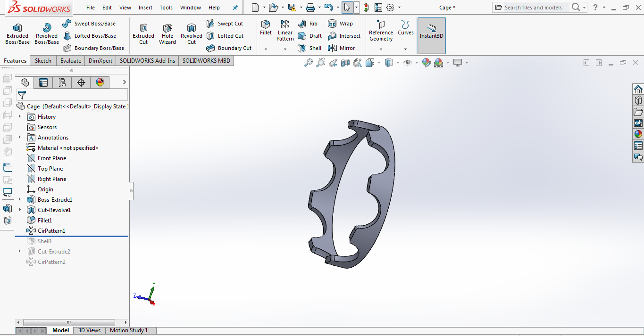Select the Linear Pattern tool
The height and width of the screenshot is (336, 644).
tap(285, 31)
